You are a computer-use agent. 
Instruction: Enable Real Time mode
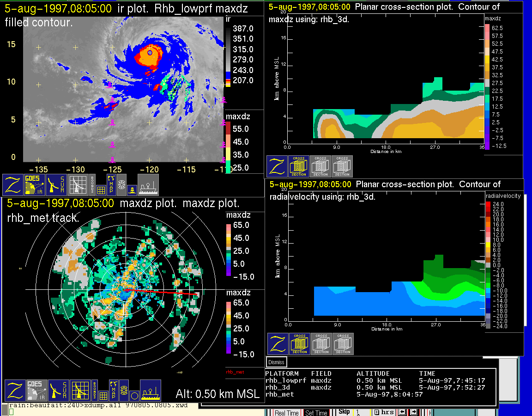tap(287, 413)
